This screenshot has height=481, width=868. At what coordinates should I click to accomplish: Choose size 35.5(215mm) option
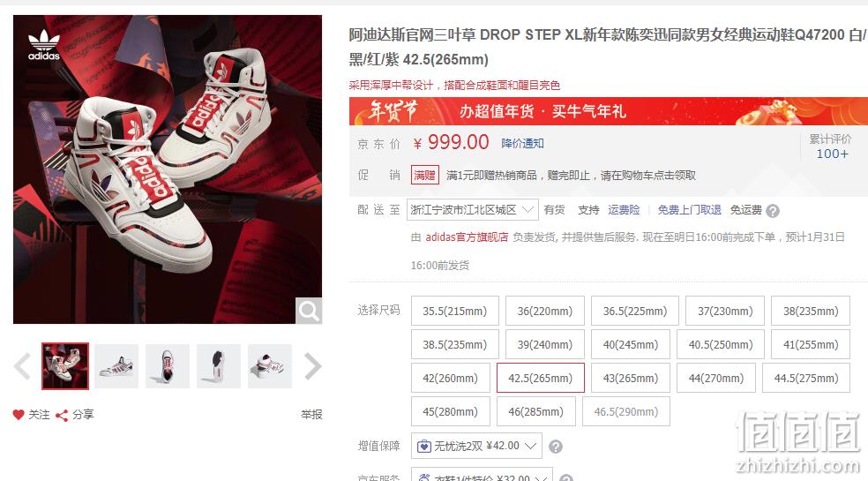[x=455, y=311]
